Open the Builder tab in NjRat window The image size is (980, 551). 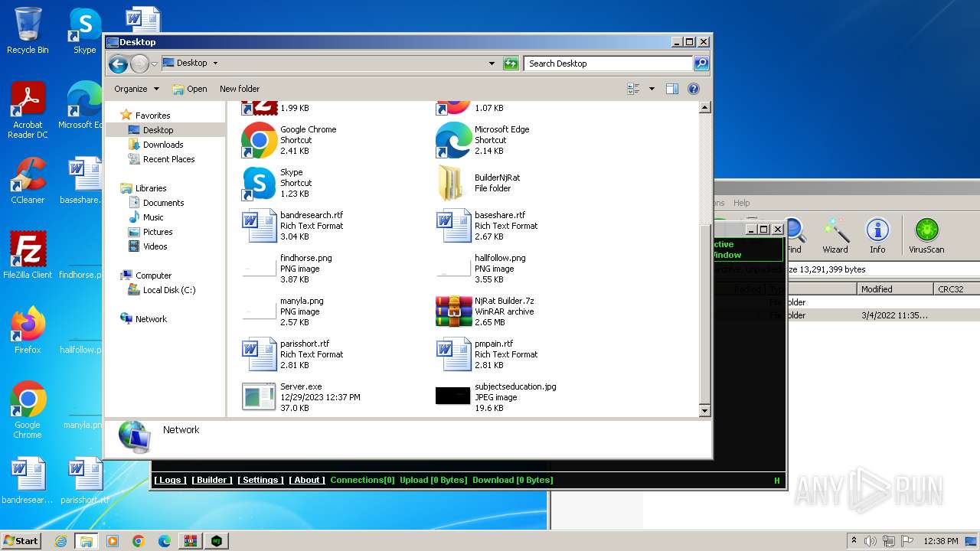212,480
